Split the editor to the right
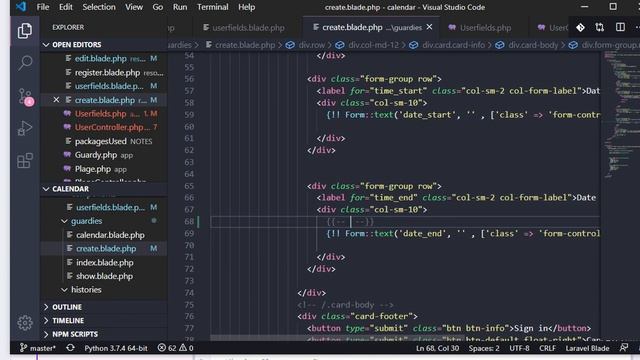 click(x=620, y=27)
